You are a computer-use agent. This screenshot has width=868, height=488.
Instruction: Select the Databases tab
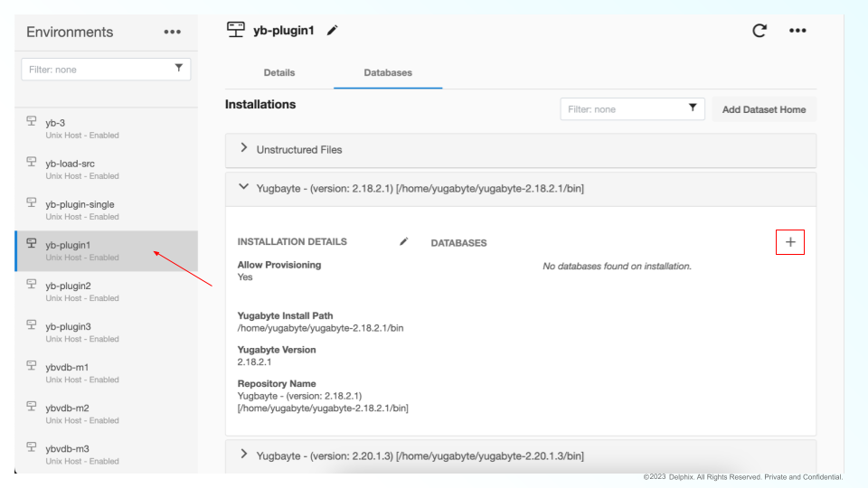pyautogui.click(x=388, y=72)
